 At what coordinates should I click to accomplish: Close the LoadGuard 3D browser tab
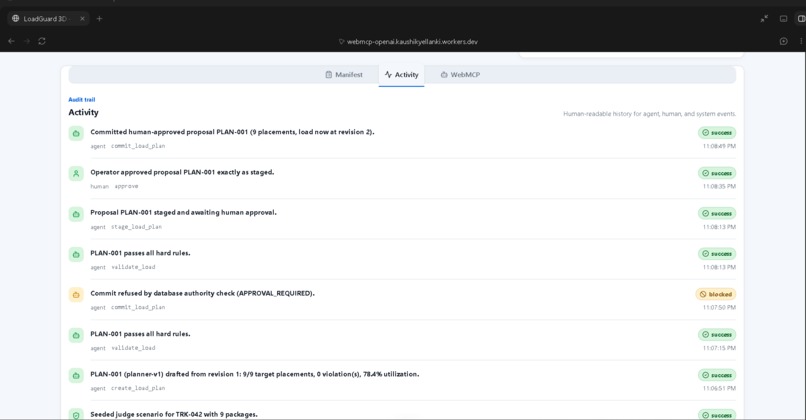(x=82, y=19)
